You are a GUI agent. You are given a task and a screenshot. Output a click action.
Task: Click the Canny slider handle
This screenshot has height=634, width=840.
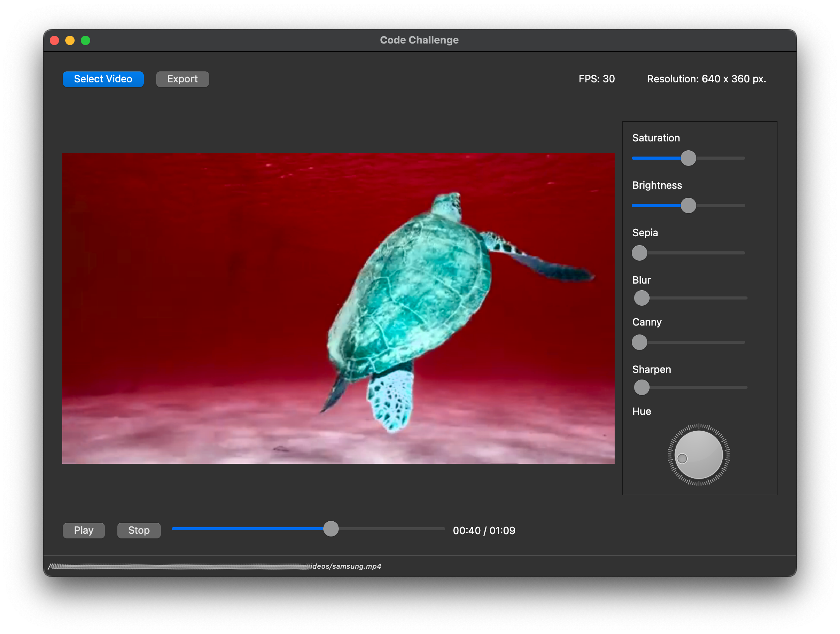640,342
